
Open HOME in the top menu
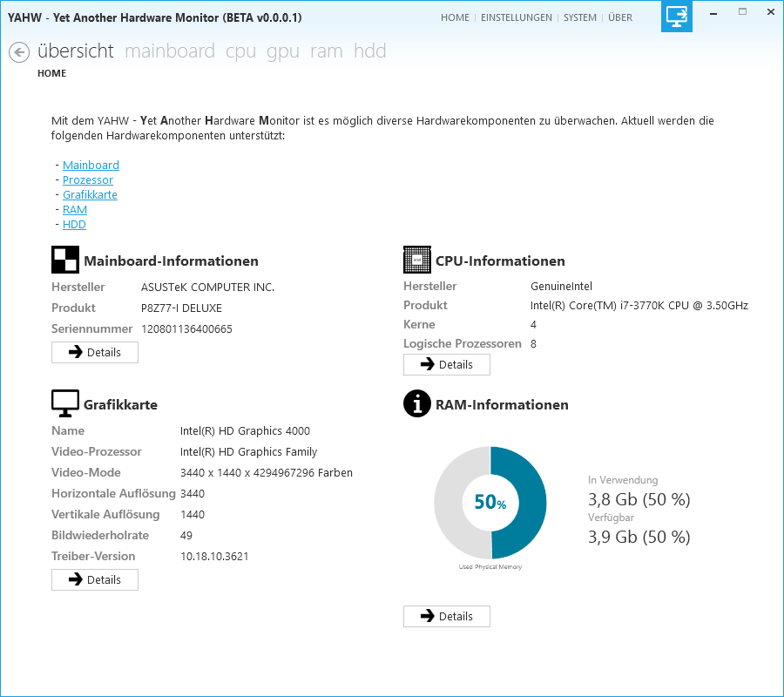point(455,17)
